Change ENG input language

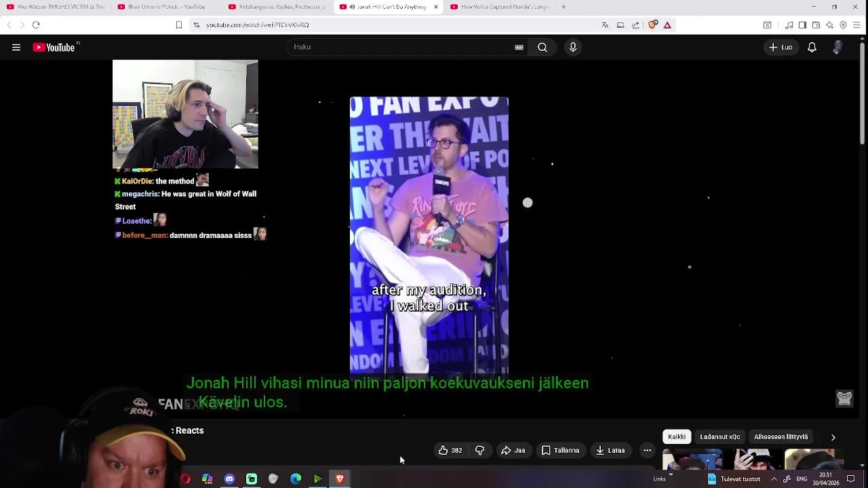point(802,479)
